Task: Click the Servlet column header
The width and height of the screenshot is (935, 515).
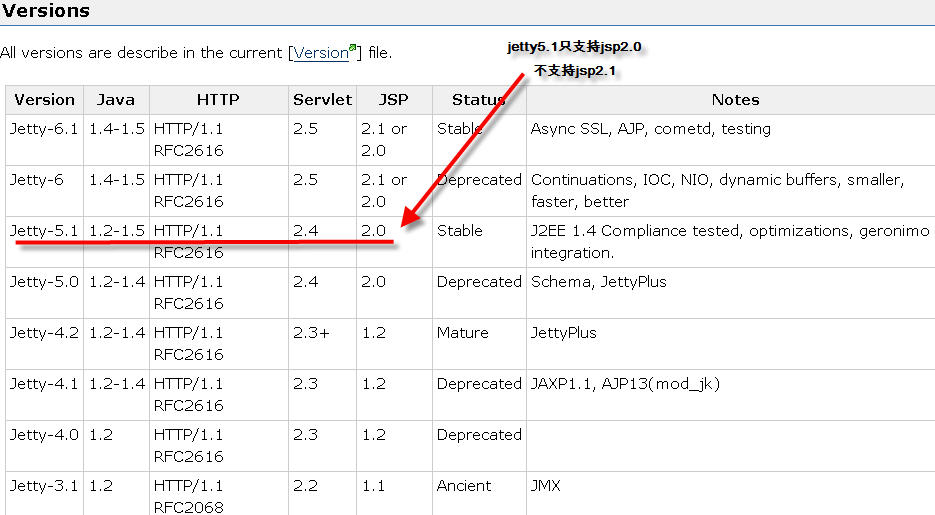Action: point(322,100)
